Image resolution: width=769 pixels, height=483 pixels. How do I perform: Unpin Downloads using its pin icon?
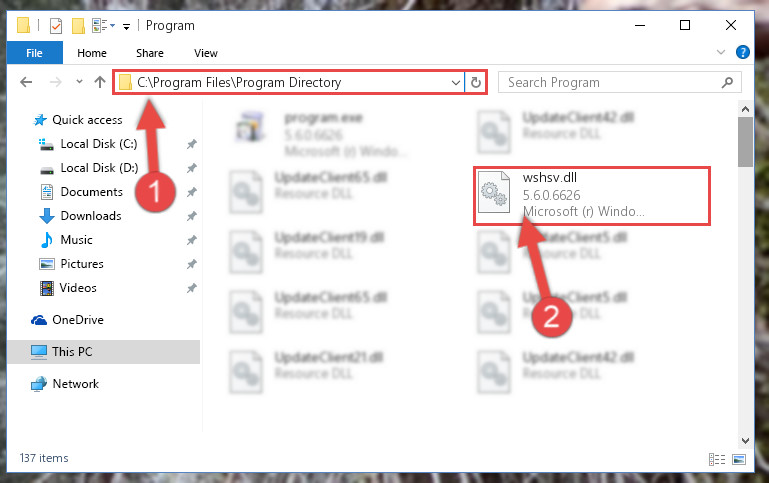tap(192, 216)
